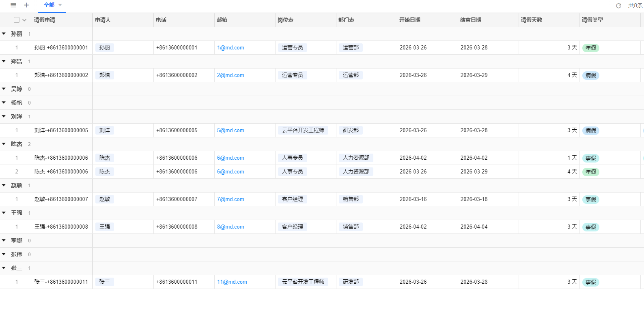Open record 郑浩-+8613600000002
The height and width of the screenshot is (321, 644).
[61, 75]
